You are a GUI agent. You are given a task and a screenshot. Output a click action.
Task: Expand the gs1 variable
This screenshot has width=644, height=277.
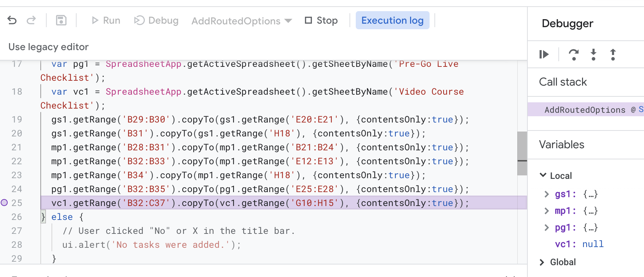pyautogui.click(x=547, y=194)
